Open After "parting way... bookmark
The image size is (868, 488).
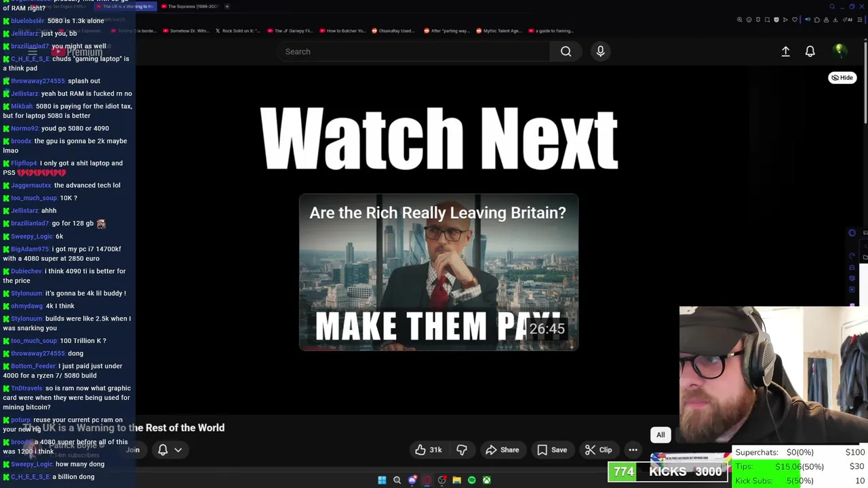point(446,30)
